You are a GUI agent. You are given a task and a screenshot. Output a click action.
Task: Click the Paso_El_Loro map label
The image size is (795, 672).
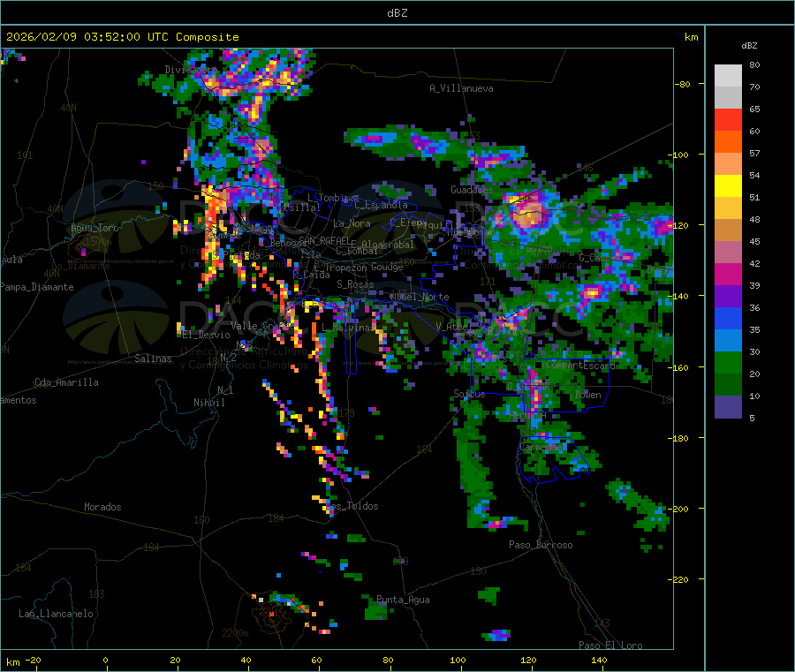tap(610, 646)
